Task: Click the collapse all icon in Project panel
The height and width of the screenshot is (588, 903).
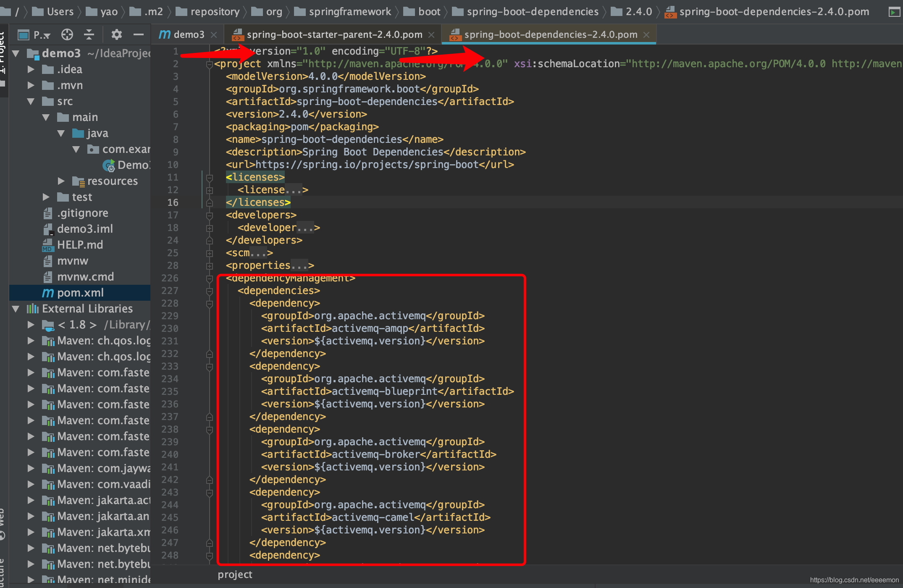Action: tap(89, 34)
